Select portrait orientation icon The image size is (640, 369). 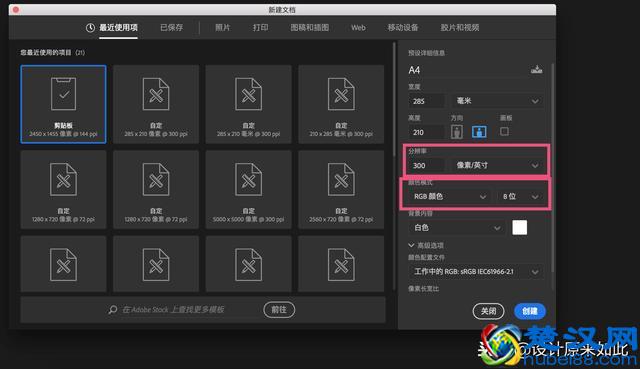pos(457,131)
